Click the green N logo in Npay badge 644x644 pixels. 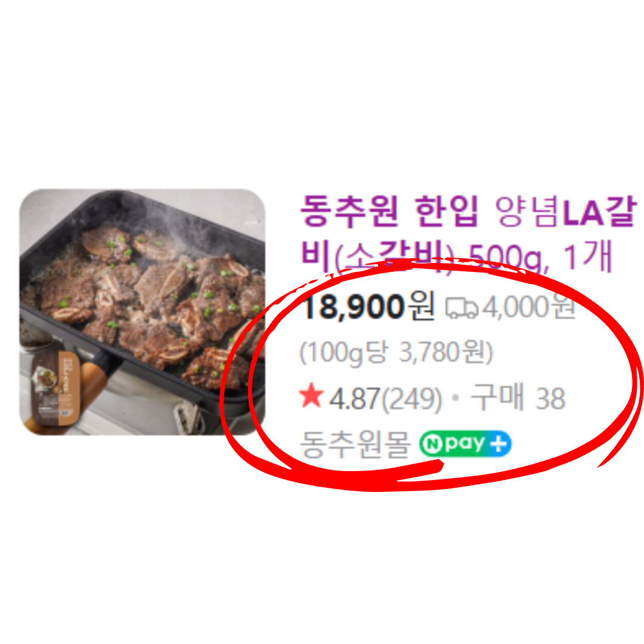tap(432, 444)
